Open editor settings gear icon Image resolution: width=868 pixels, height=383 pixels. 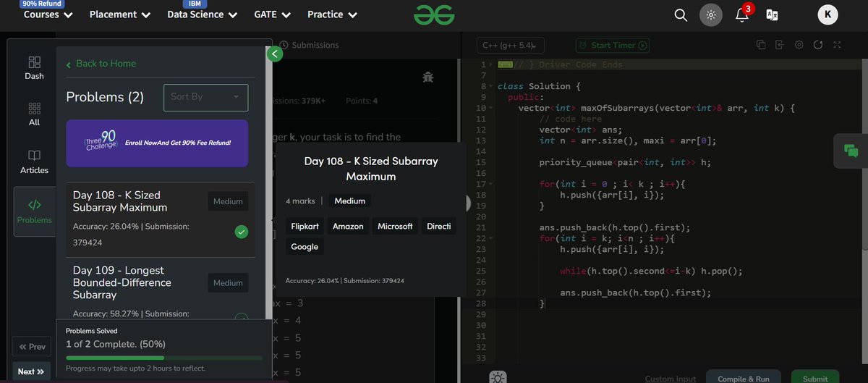(799, 45)
